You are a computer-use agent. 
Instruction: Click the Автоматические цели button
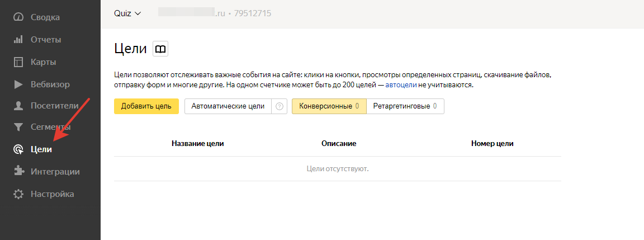[x=228, y=106]
